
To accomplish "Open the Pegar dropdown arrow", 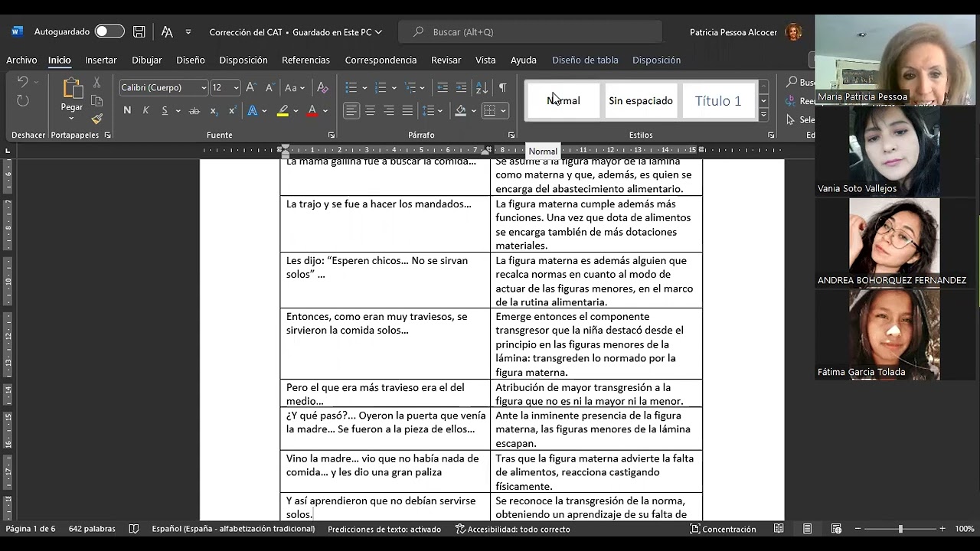I will point(72,118).
